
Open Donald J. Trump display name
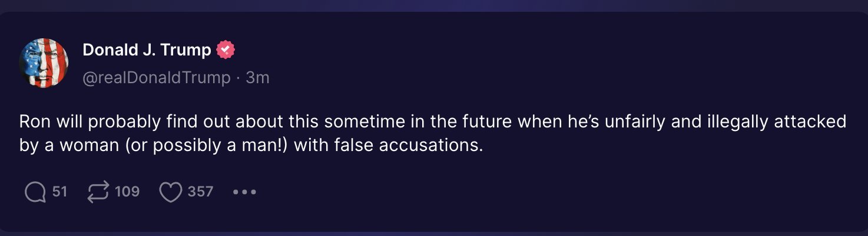(x=147, y=50)
